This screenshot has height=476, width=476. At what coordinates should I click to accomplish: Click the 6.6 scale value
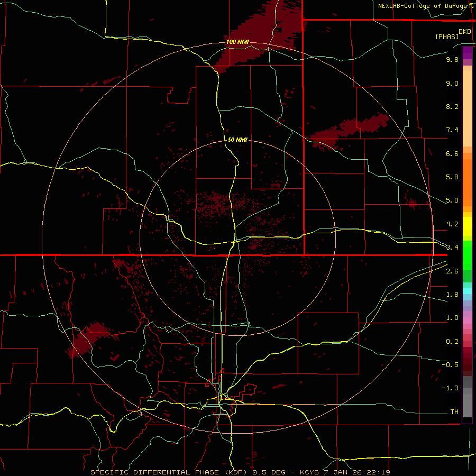tap(452, 153)
